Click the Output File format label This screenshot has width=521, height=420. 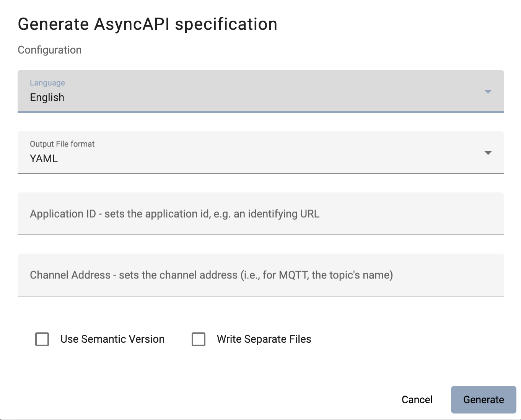click(x=62, y=144)
